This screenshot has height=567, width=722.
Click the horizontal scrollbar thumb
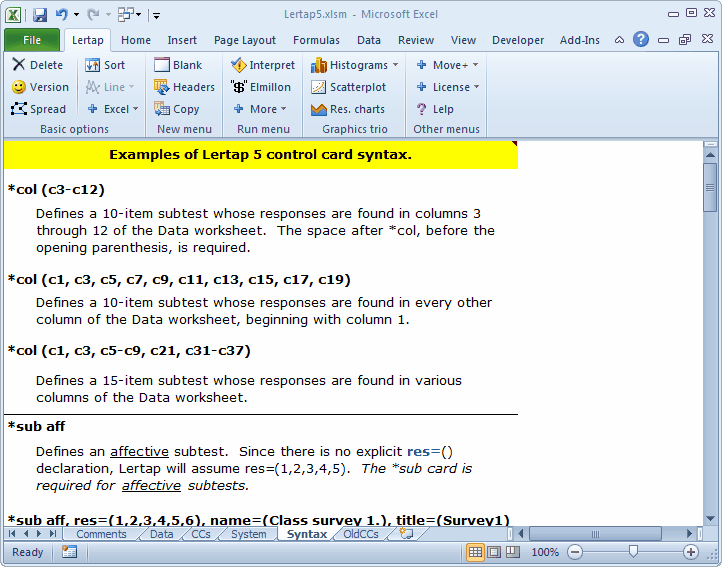pyautogui.click(x=595, y=534)
